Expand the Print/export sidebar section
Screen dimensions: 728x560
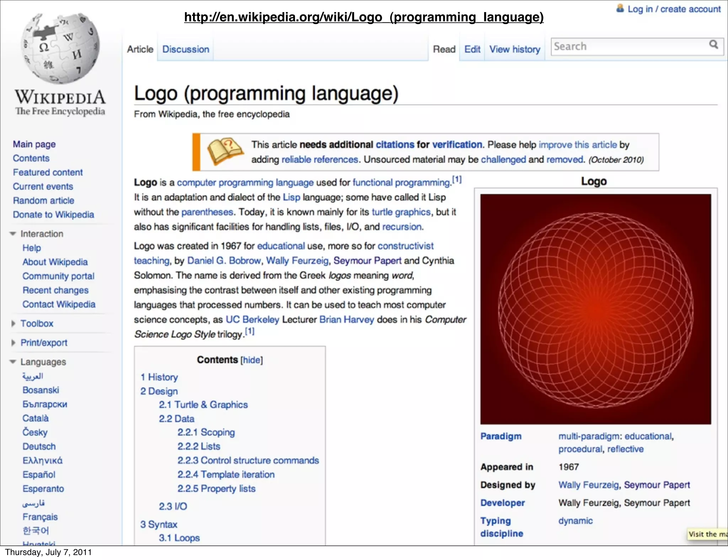click(x=13, y=343)
